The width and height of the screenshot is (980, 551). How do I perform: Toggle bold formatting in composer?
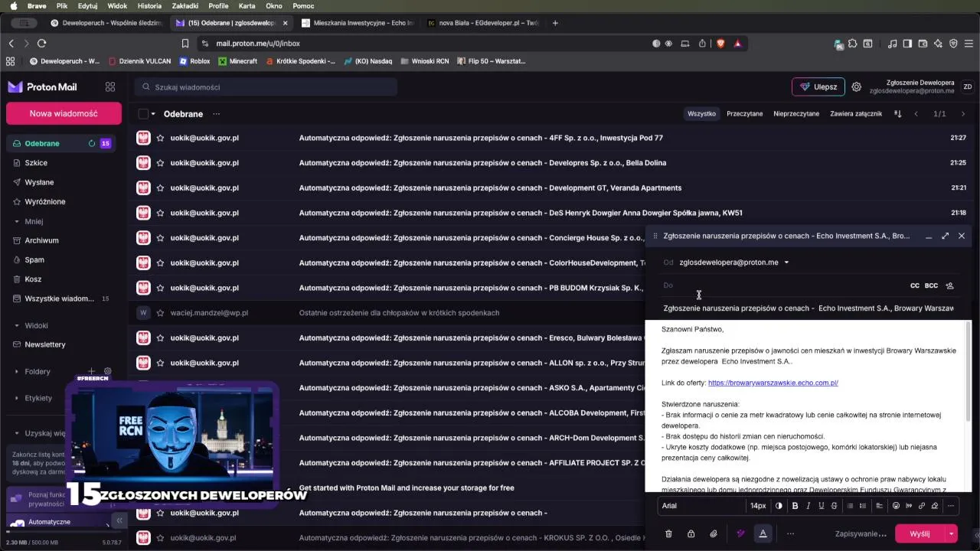[x=795, y=506]
